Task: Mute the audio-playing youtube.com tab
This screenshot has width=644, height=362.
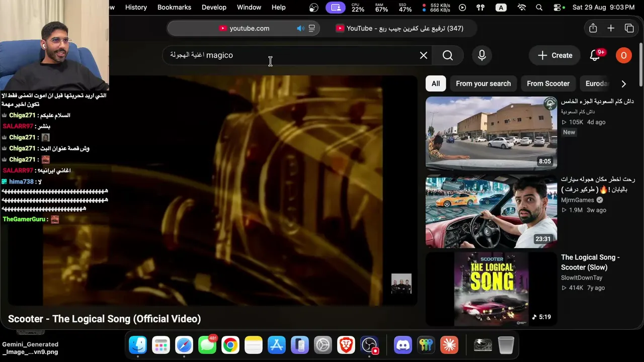Action: 300,28
